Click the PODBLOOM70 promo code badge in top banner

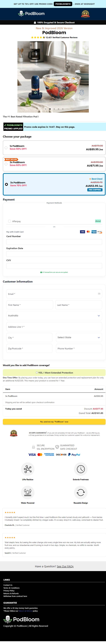coord(63,4)
